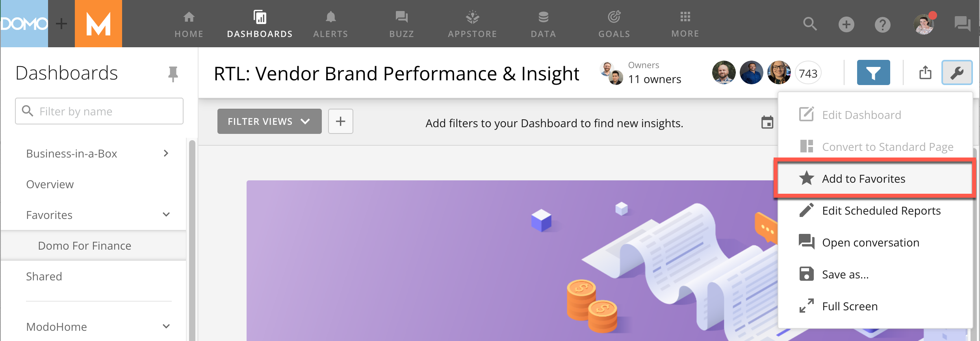Image resolution: width=980 pixels, height=341 pixels.
Task: Select the Appstore icon
Action: (x=472, y=24)
